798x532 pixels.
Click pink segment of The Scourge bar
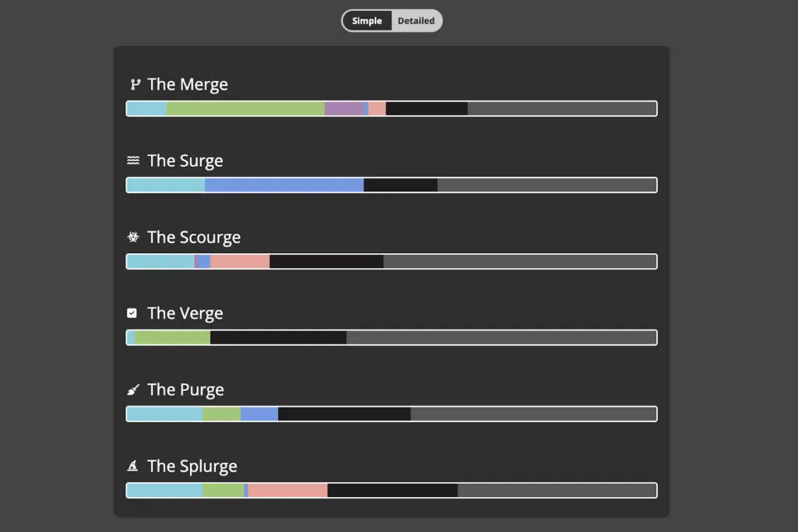click(x=240, y=262)
